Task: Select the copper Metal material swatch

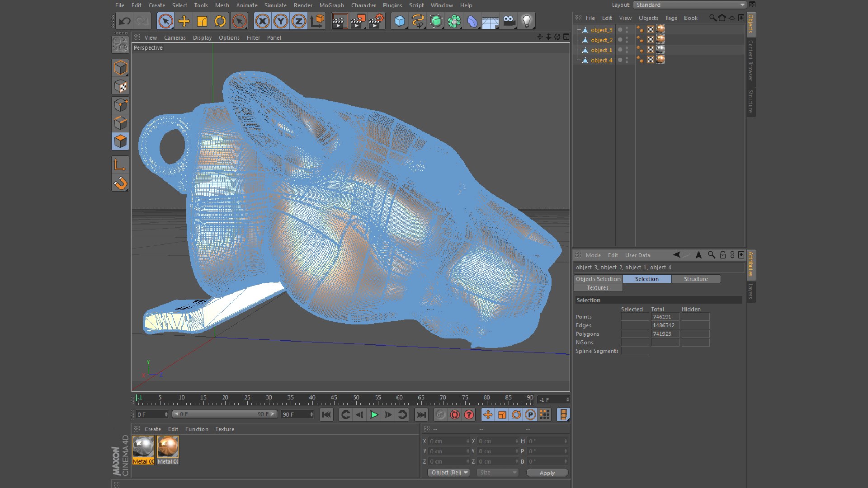Action: [x=168, y=450]
